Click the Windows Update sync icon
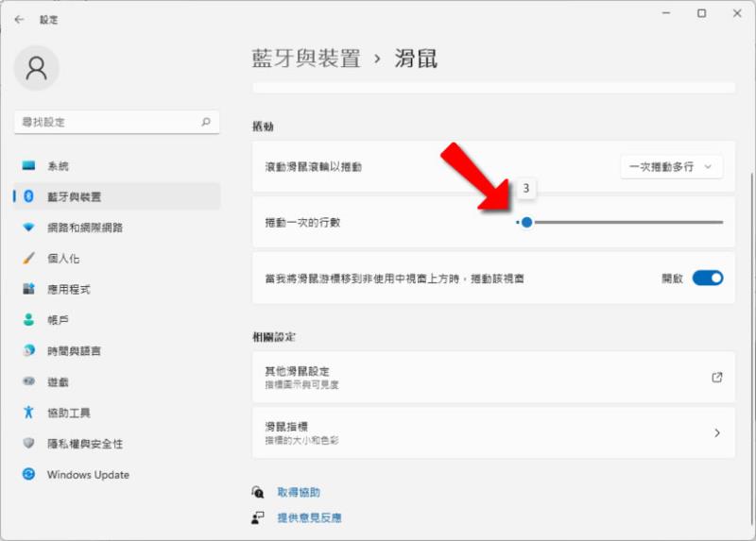Image resolution: width=756 pixels, height=541 pixels. coord(28,474)
